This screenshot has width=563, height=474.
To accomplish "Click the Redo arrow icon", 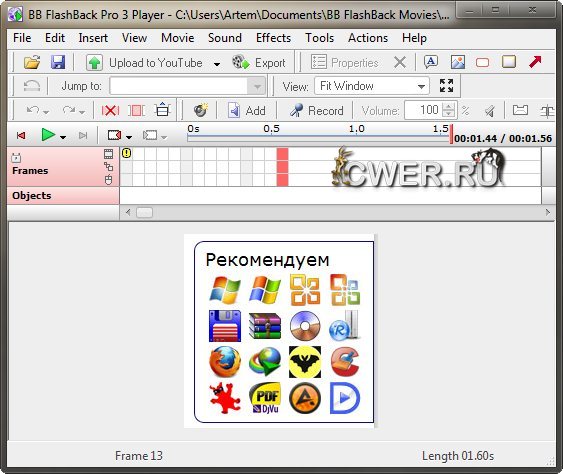I will pos(69,110).
